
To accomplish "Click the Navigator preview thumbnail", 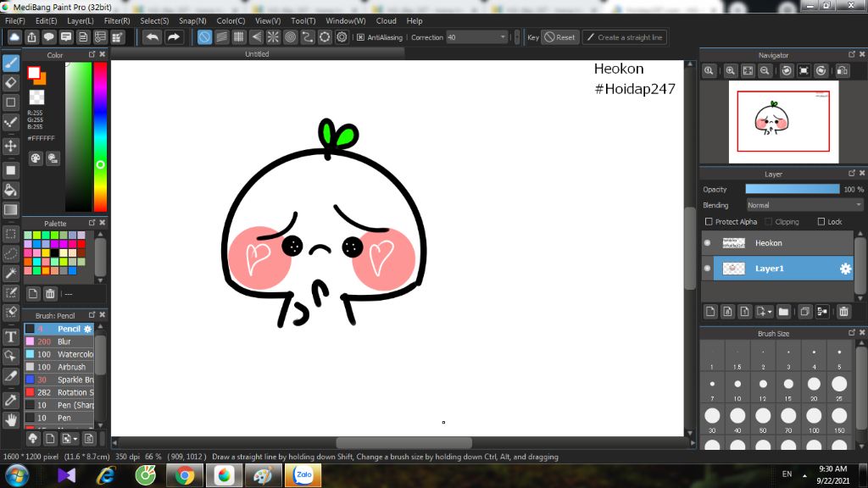I will click(x=783, y=122).
